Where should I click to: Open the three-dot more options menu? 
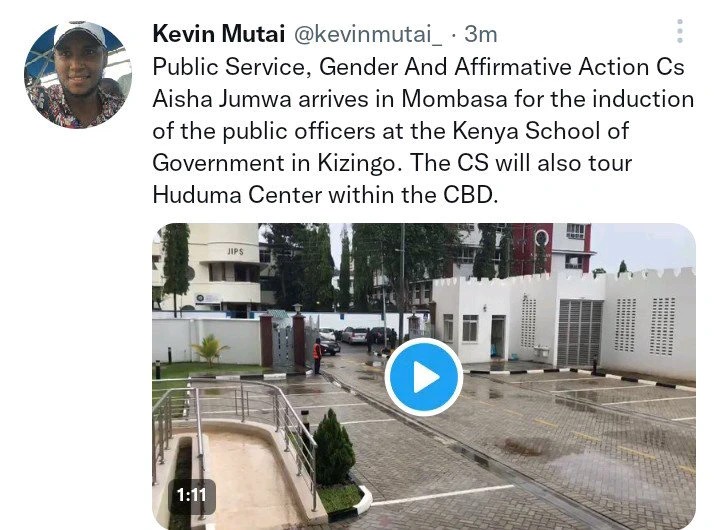(x=680, y=31)
